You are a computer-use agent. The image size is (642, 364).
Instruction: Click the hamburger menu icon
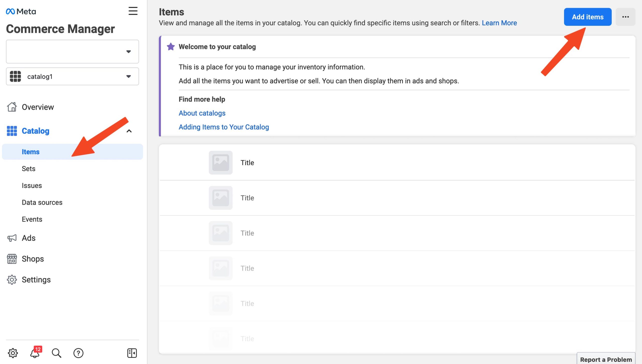(x=133, y=11)
